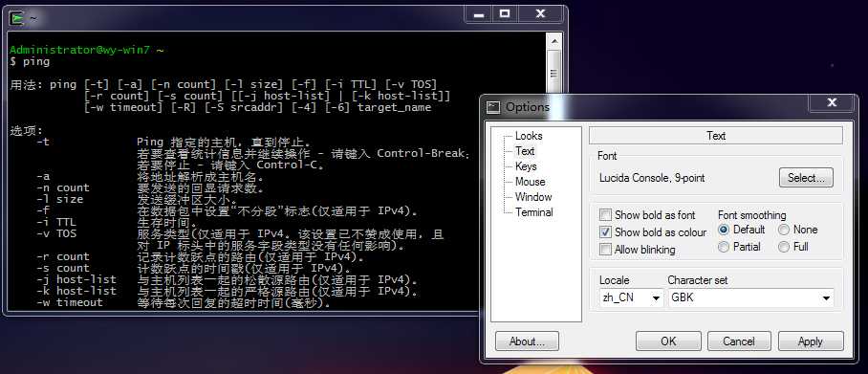The width and height of the screenshot is (868, 374).
Task: Choose Full font smoothing
Action: [784, 247]
